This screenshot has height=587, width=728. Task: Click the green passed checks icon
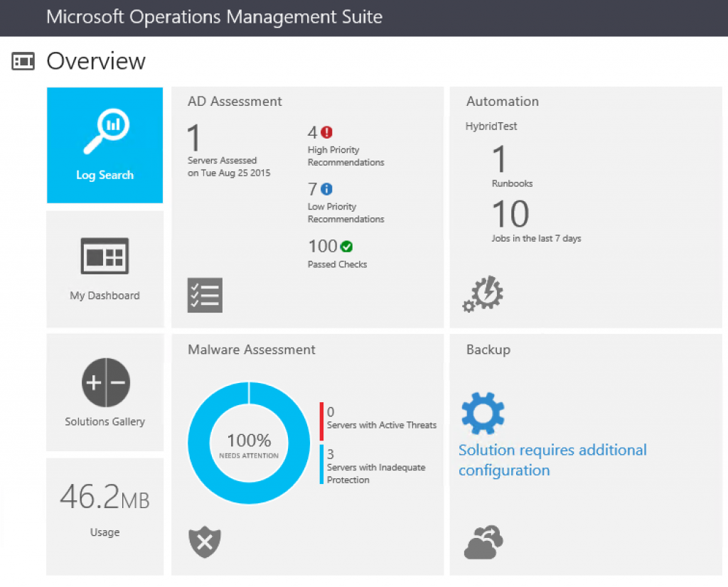[x=346, y=247]
